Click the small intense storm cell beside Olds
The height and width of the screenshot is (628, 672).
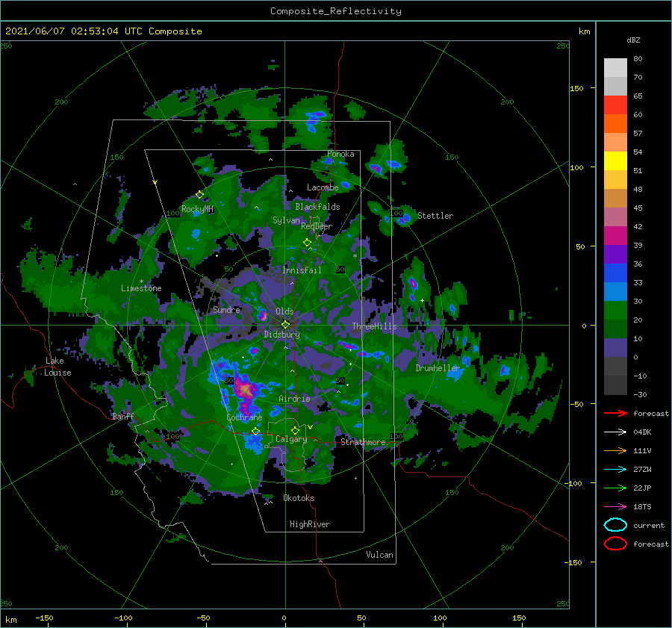point(262,317)
